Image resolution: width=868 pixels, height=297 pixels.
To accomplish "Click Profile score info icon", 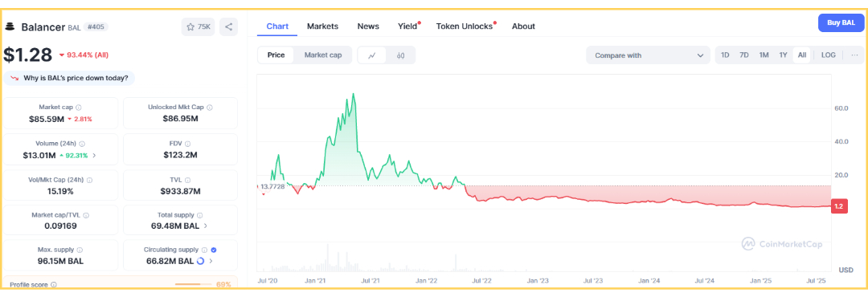I will [x=54, y=284].
